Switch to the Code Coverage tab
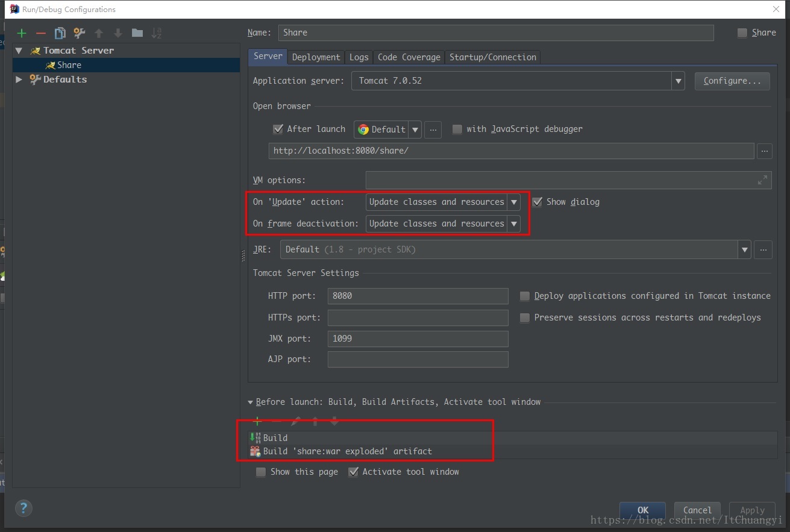This screenshot has width=790, height=532. click(409, 57)
